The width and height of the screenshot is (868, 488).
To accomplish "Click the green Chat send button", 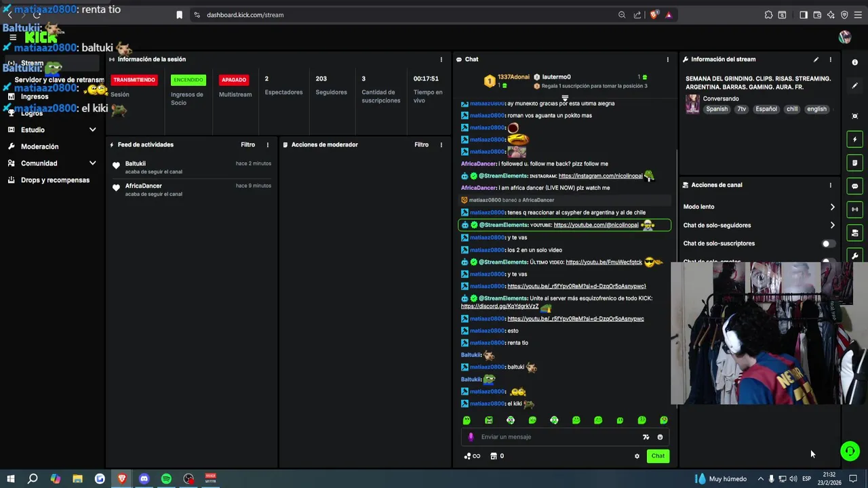I will (658, 456).
